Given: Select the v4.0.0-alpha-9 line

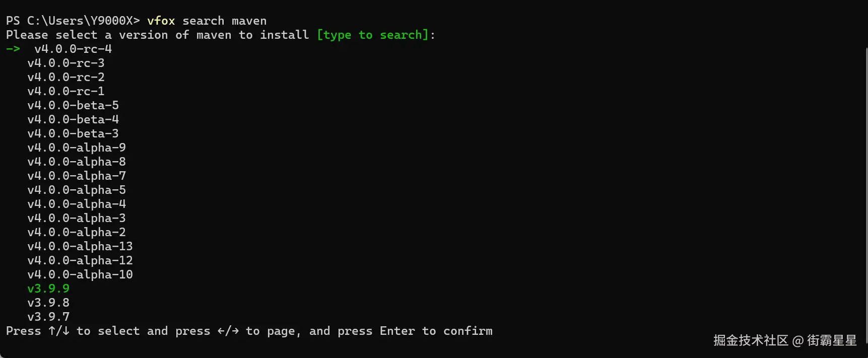Looking at the screenshot, I should click(77, 148).
